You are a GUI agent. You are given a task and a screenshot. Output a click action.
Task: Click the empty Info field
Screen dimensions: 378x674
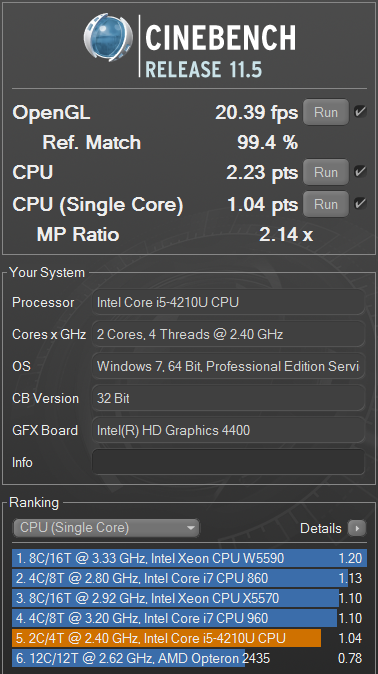pyautogui.click(x=228, y=462)
